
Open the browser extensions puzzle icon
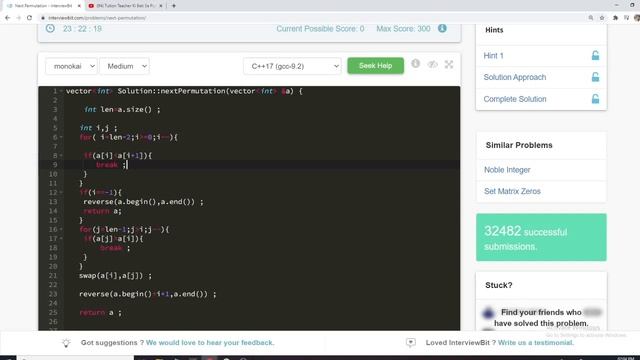coord(615,18)
